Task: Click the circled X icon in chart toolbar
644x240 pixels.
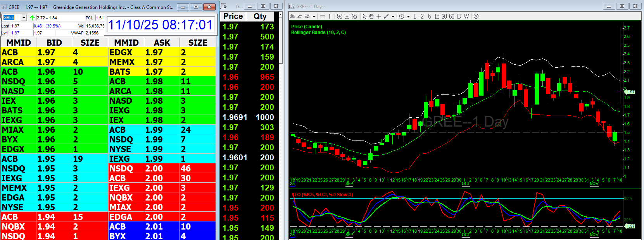Action: (x=476, y=16)
